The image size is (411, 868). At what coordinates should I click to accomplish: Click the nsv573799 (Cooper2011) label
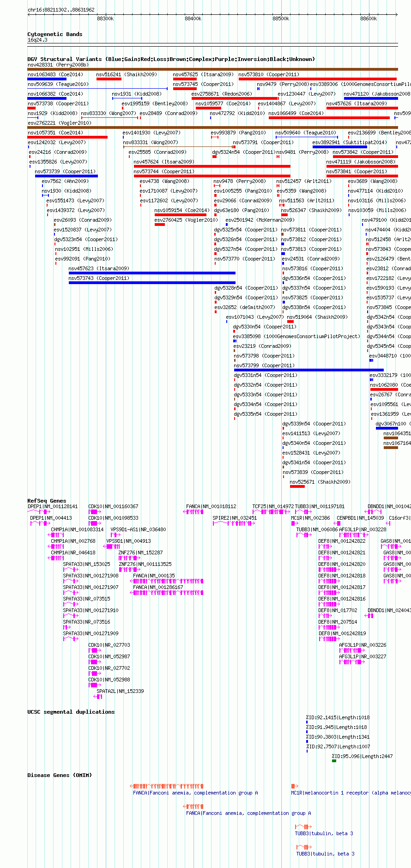pos(264,365)
